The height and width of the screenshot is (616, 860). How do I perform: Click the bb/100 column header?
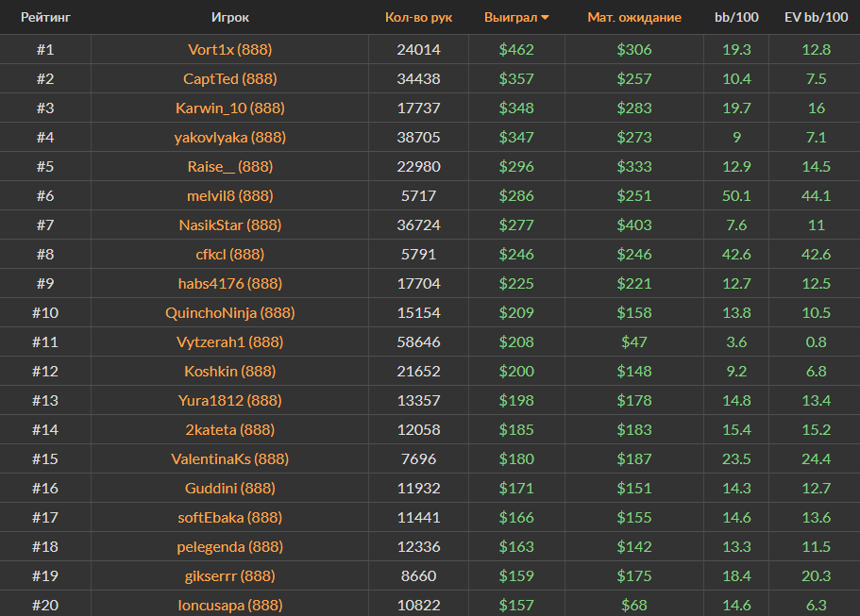click(x=735, y=17)
